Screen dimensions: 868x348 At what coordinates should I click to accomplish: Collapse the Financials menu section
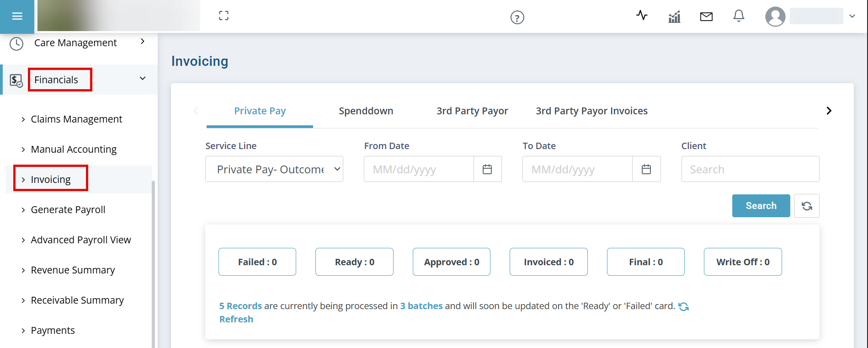point(143,79)
